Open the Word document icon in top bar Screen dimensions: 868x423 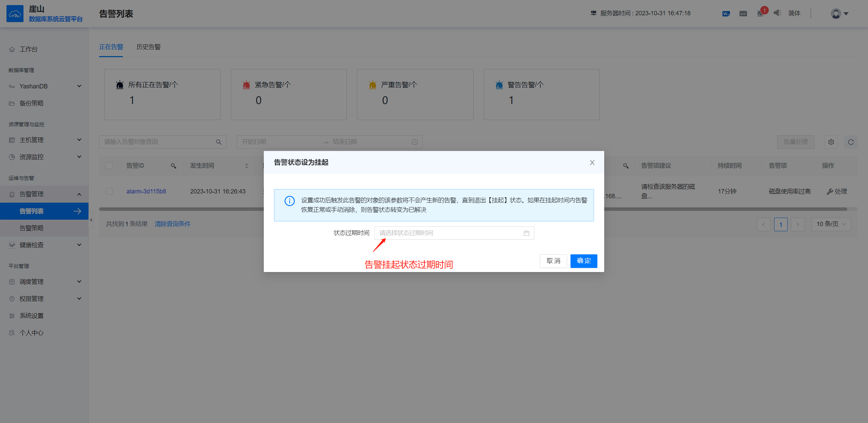tap(725, 13)
